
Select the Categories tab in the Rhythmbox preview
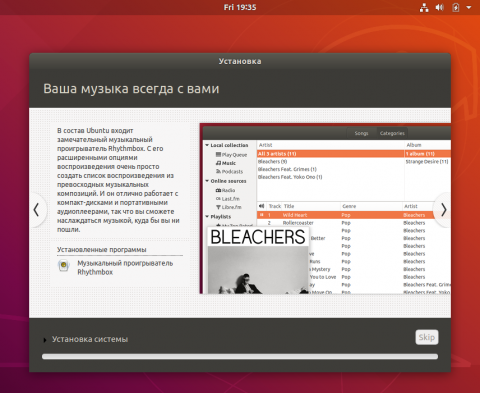point(392,133)
